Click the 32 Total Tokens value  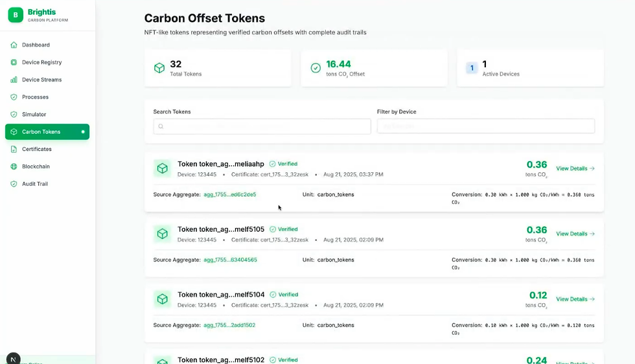pyautogui.click(x=176, y=64)
